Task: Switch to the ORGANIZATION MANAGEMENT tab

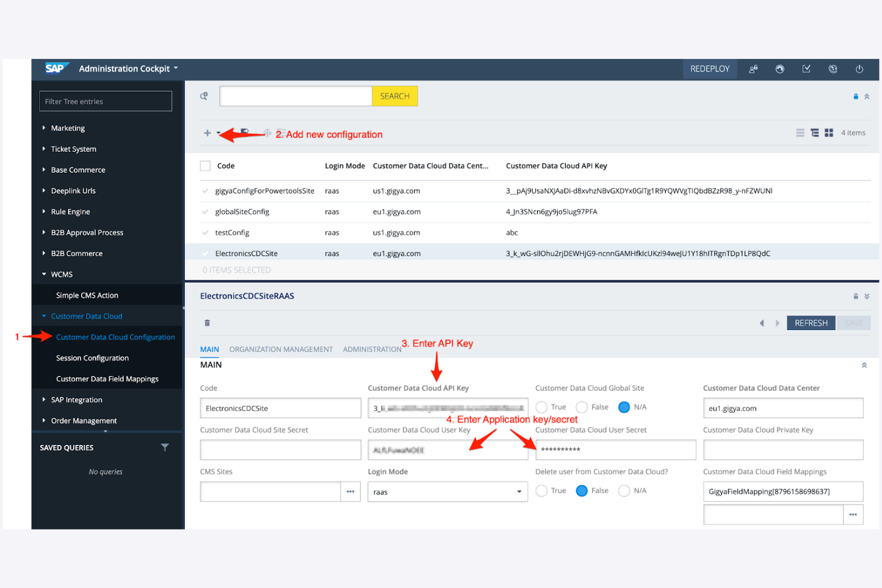Action: coord(281,349)
